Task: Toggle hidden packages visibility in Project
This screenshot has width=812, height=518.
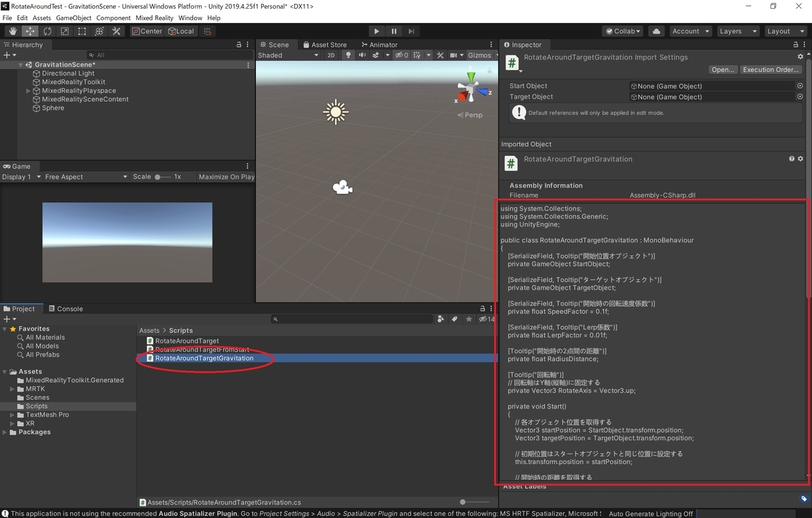Action: coord(487,319)
